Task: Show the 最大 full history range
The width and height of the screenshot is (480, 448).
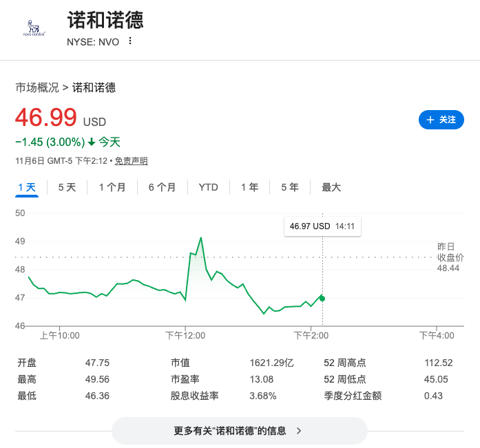Action: [x=331, y=187]
